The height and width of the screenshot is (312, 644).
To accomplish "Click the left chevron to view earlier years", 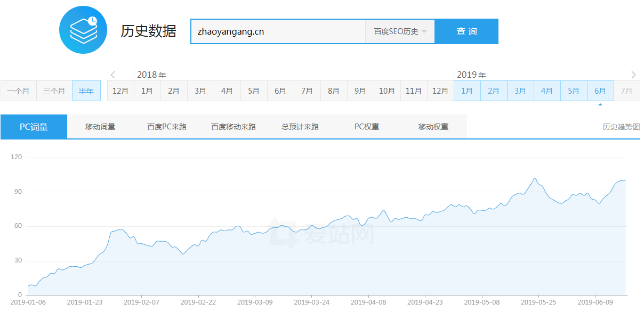I will click(x=112, y=75).
